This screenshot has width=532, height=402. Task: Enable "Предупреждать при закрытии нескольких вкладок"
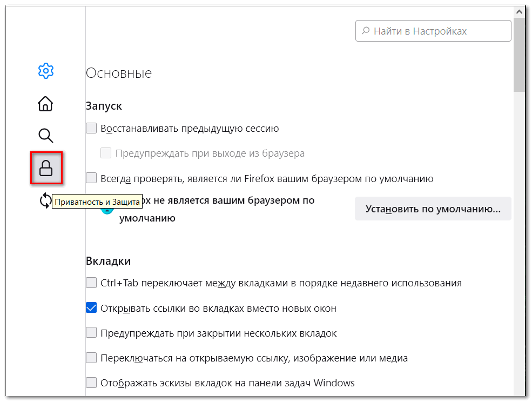click(x=91, y=332)
